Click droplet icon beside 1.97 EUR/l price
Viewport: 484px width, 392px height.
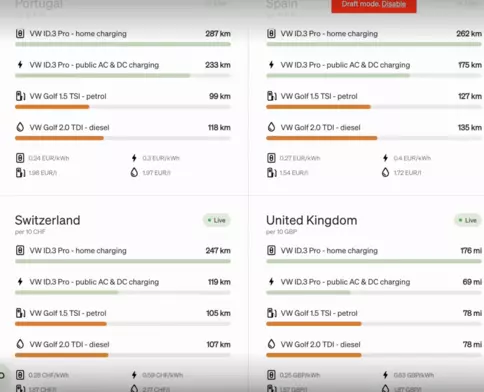click(x=134, y=172)
